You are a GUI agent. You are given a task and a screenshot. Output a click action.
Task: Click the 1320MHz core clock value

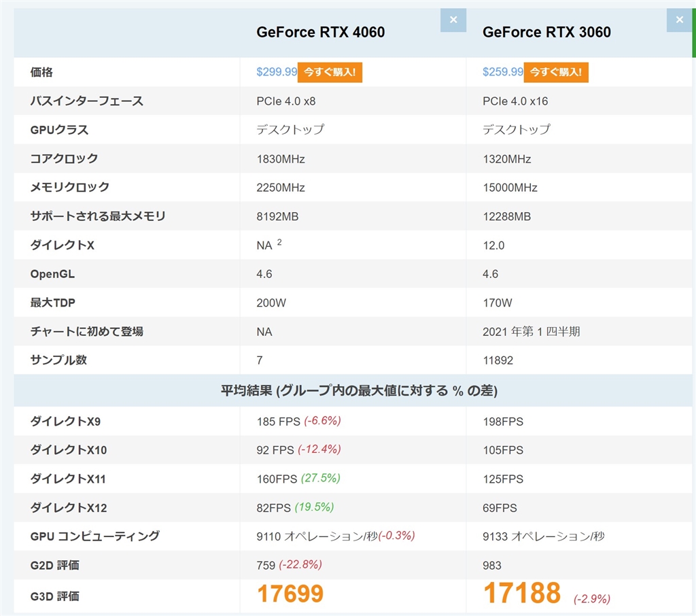click(507, 159)
